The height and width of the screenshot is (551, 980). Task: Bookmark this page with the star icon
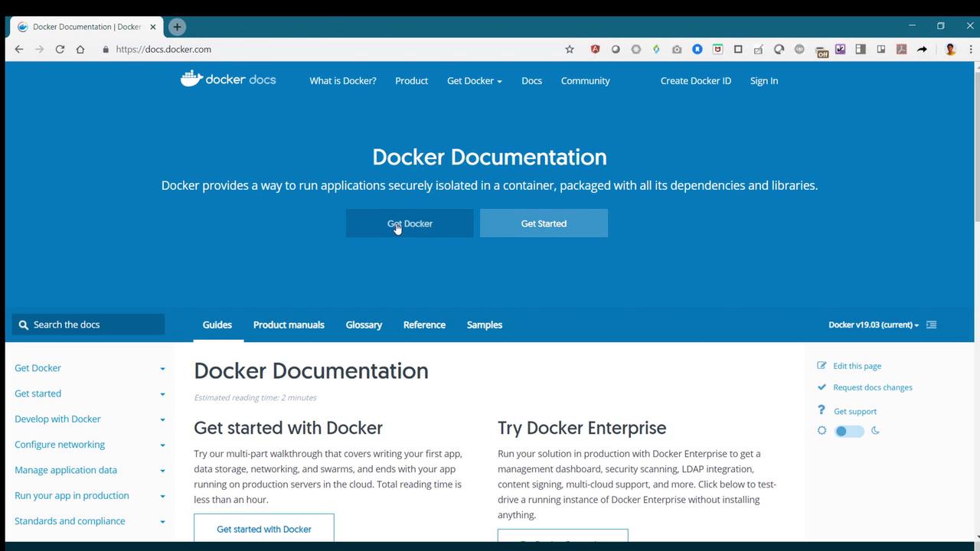click(569, 49)
